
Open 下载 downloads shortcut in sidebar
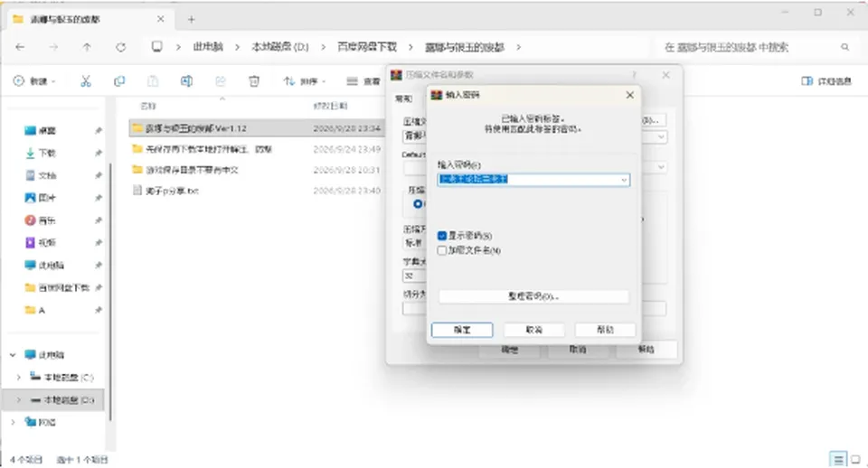click(47, 153)
